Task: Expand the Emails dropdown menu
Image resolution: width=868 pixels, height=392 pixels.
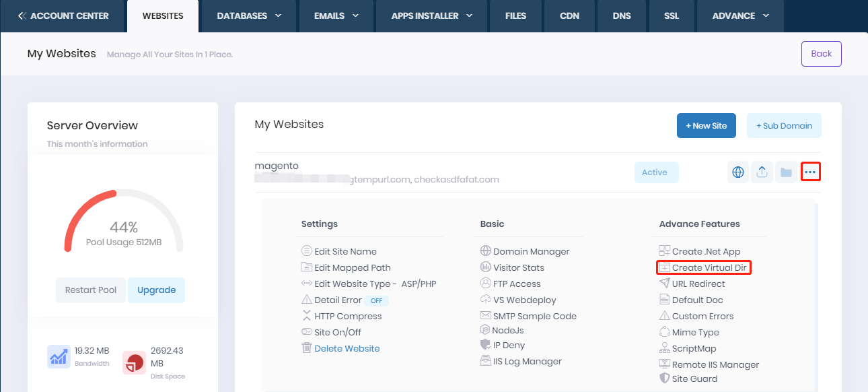Action: tap(336, 15)
